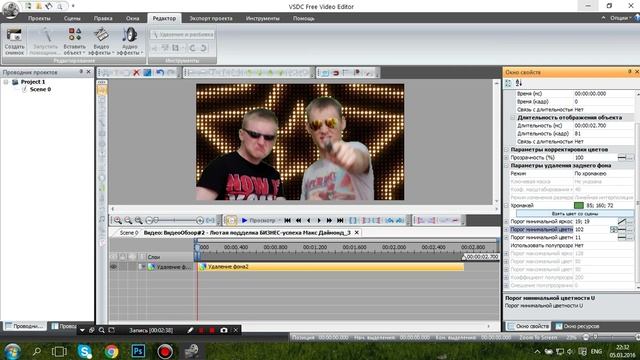Viewport: 640px width, 360px height.
Task: Step one frame back
Action: tap(309, 220)
